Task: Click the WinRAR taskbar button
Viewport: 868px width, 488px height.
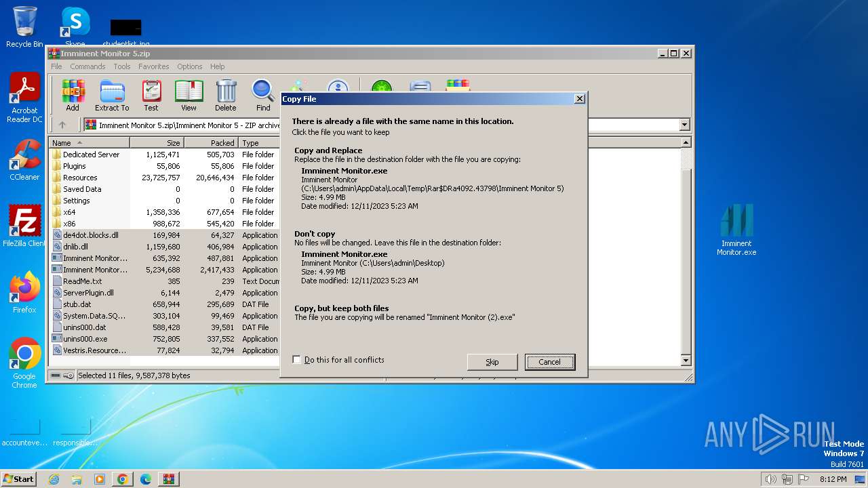Action: click(x=169, y=479)
